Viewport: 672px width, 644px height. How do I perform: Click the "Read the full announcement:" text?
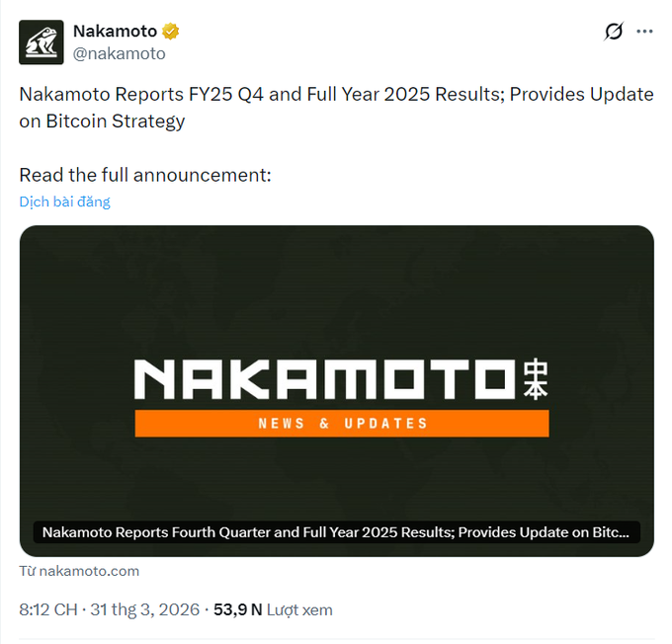click(x=145, y=176)
